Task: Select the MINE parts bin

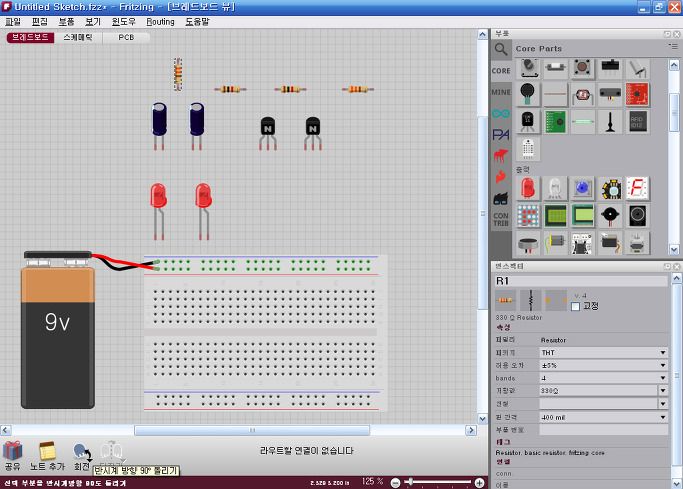Action: [501, 92]
